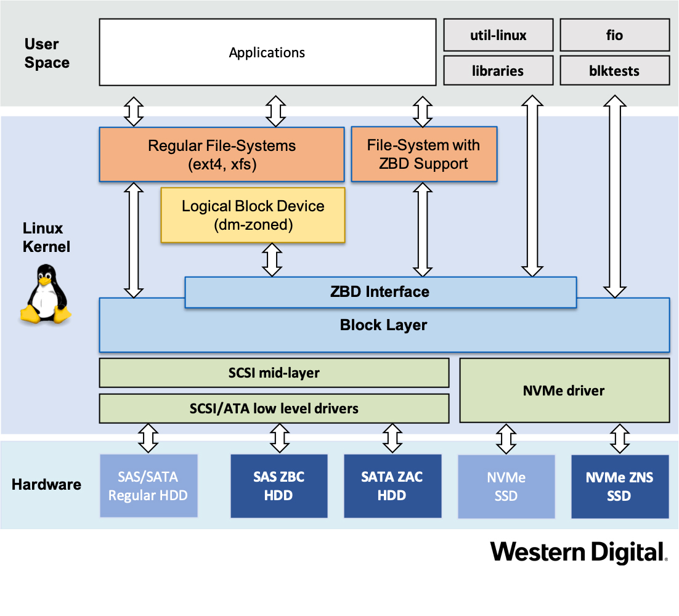Select the ZBD Interface box
The image size is (679, 616).
pos(380,292)
